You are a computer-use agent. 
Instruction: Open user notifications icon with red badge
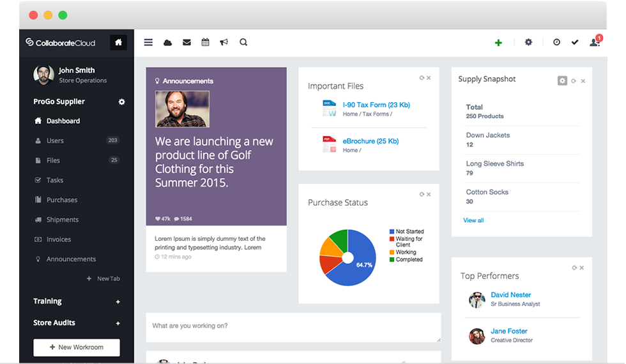[595, 41]
